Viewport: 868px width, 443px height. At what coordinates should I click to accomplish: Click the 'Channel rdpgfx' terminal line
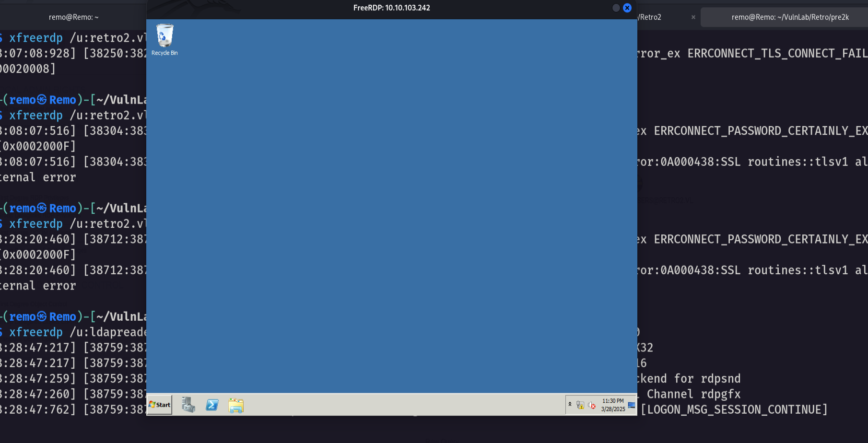click(693, 394)
